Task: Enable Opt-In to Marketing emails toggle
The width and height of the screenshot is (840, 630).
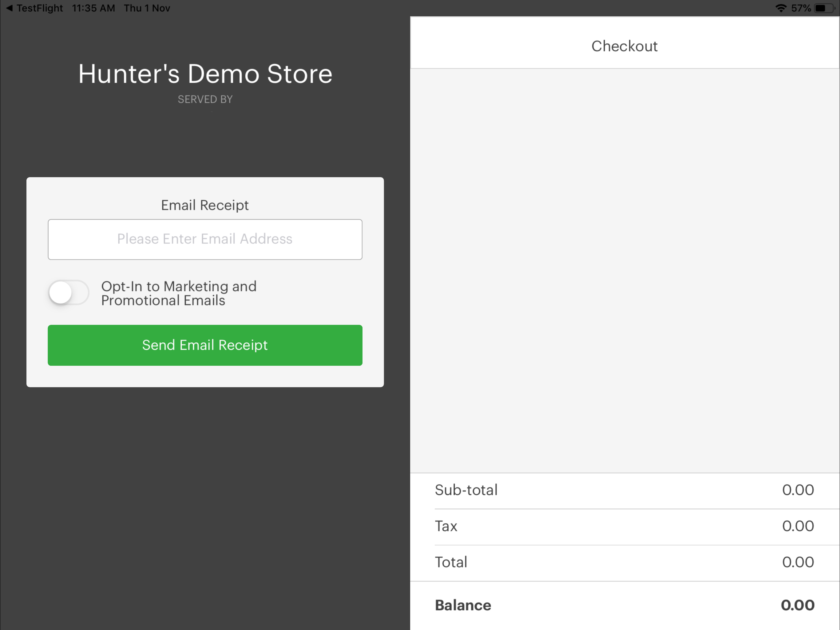Action: [x=68, y=293]
